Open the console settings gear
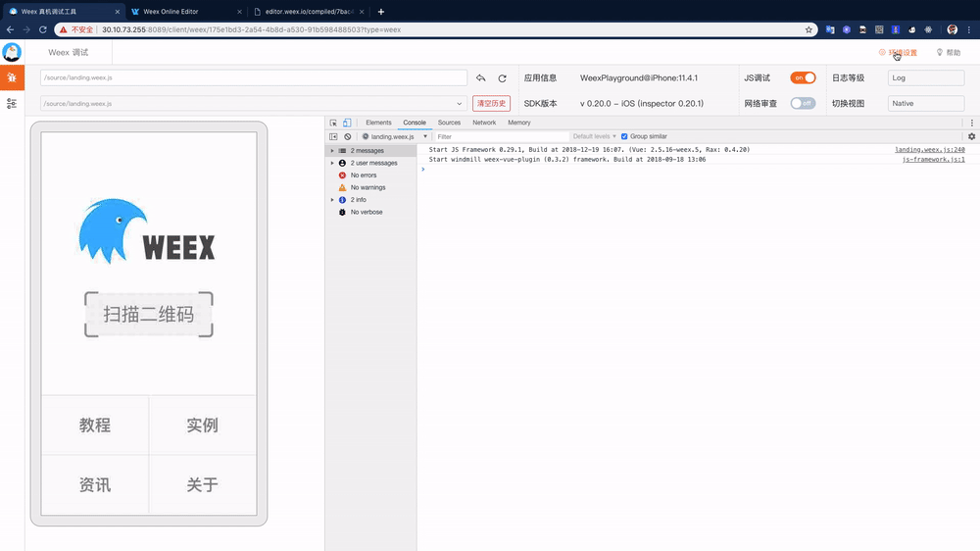The height and width of the screenshot is (551, 980). (x=971, y=136)
